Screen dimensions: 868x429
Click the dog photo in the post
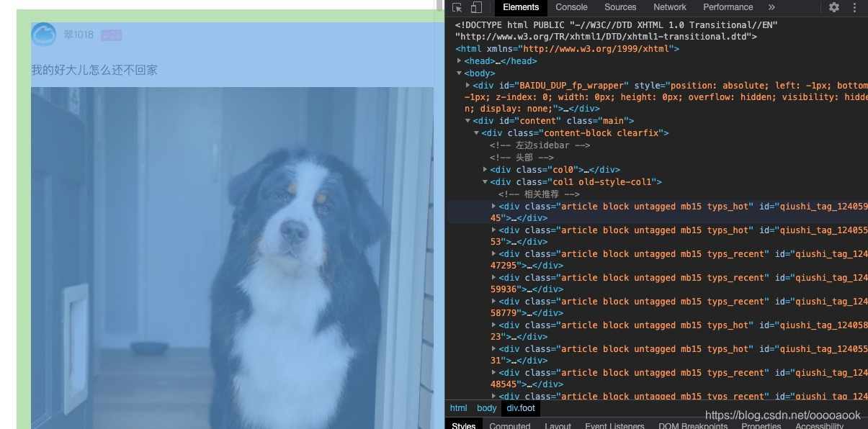click(x=232, y=258)
